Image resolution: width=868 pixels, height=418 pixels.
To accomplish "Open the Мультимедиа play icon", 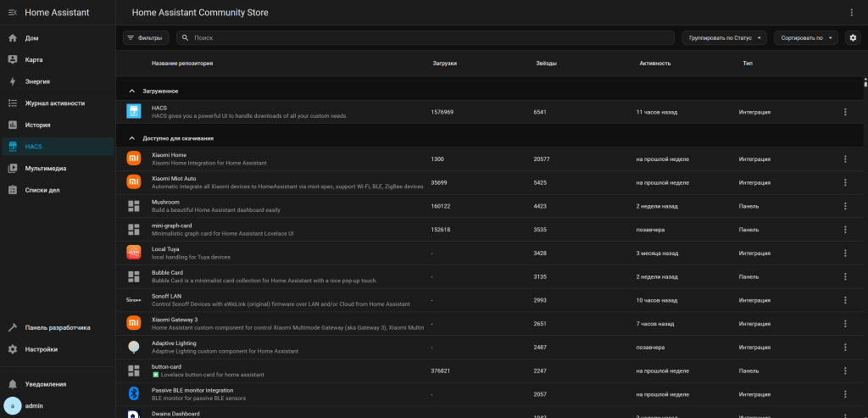I will coord(13,169).
